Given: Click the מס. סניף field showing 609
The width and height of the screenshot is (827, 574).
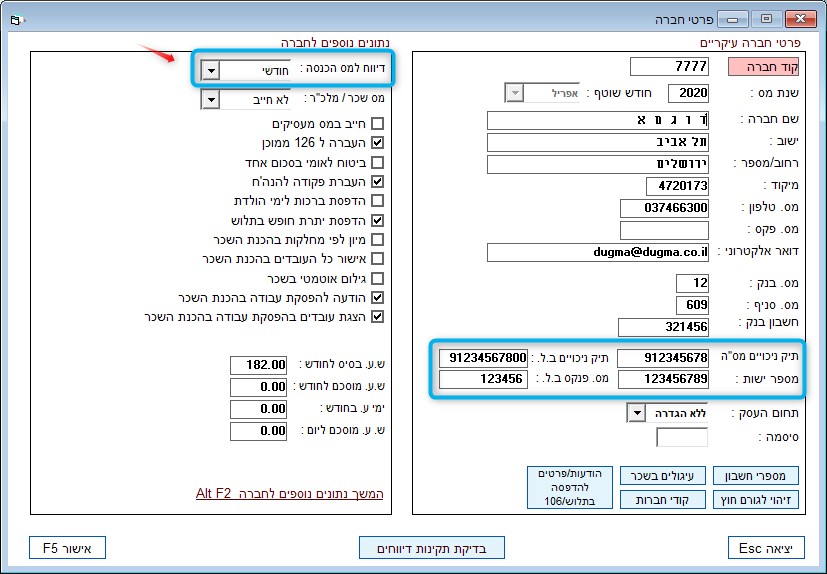Looking at the screenshot, I should pyautogui.click(x=692, y=305).
